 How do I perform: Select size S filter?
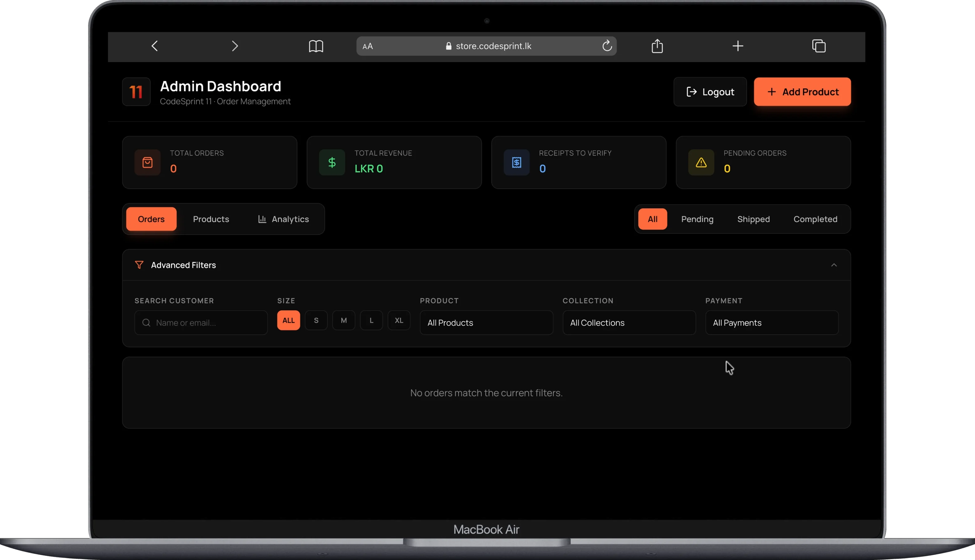(316, 320)
